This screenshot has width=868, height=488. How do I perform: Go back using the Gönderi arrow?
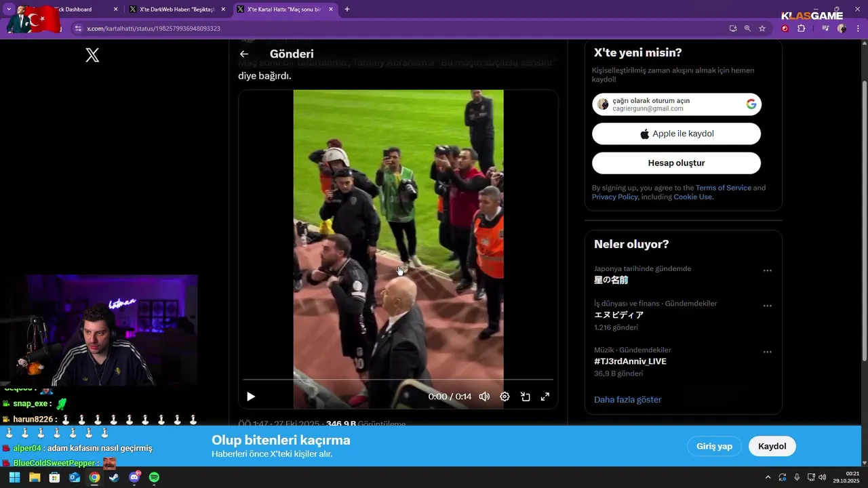click(244, 54)
